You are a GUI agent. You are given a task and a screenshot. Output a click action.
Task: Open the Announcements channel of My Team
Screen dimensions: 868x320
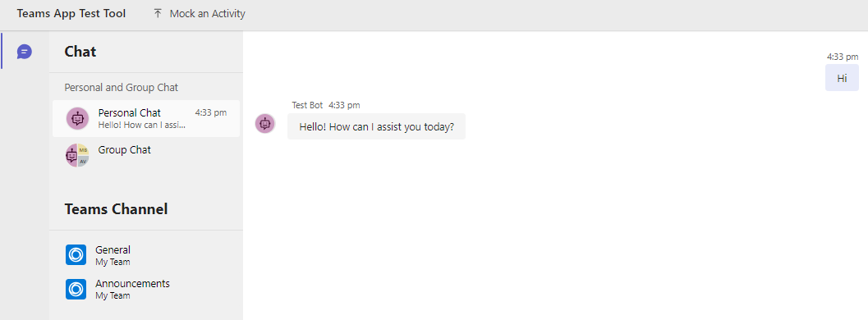pyautogui.click(x=146, y=289)
